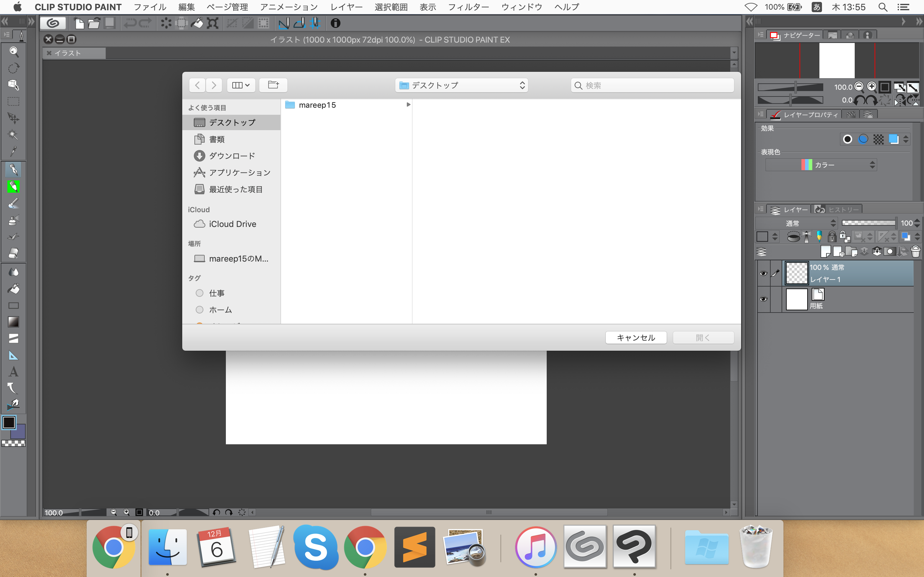Click the new folder icon in dialog

click(x=273, y=85)
